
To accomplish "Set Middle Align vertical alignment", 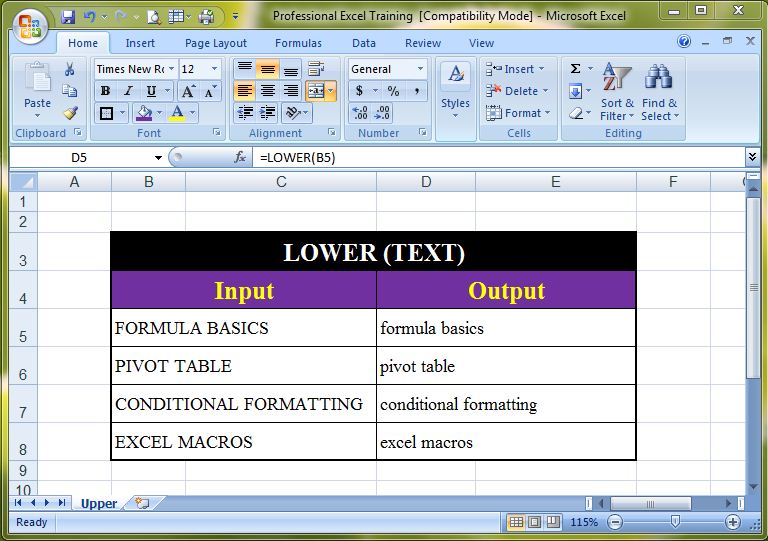I will pos(267,69).
